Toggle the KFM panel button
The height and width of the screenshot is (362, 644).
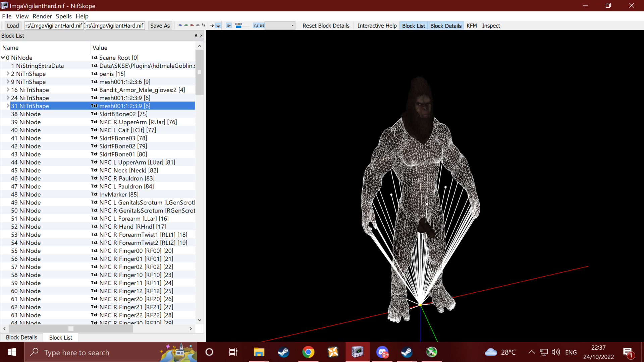click(471, 25)
